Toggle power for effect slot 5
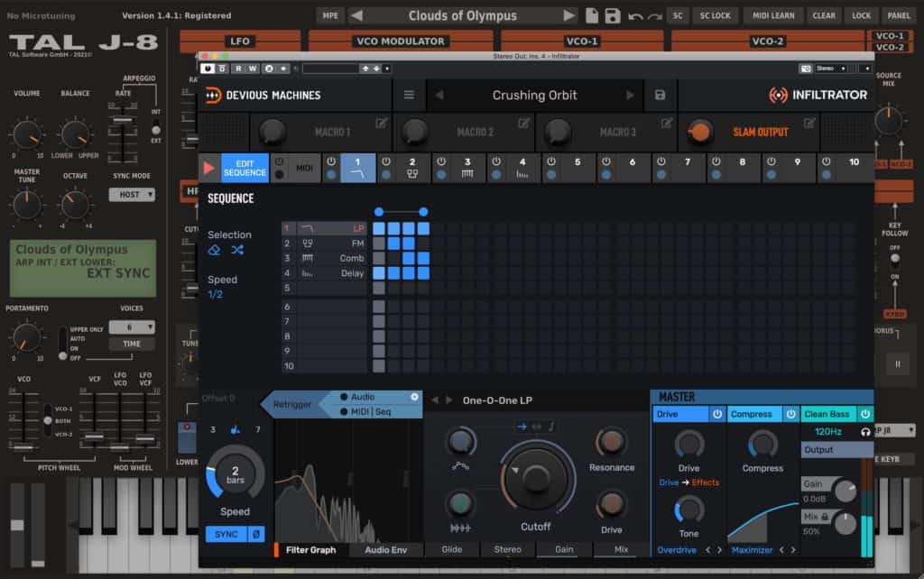The height and width of the screenshot is (579, 924). (x=551, y=161)
